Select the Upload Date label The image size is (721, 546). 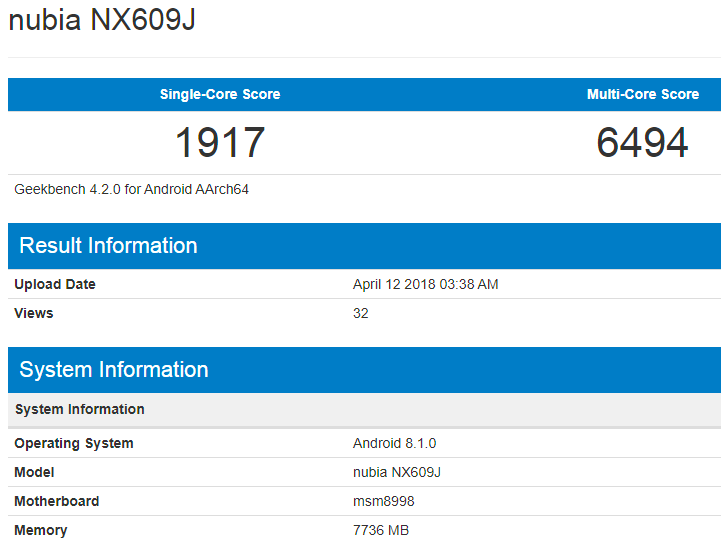(x=55, y=284)
